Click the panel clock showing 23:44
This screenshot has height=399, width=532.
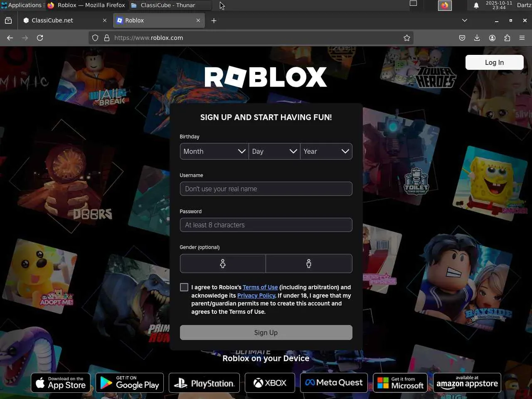[499, 5]
